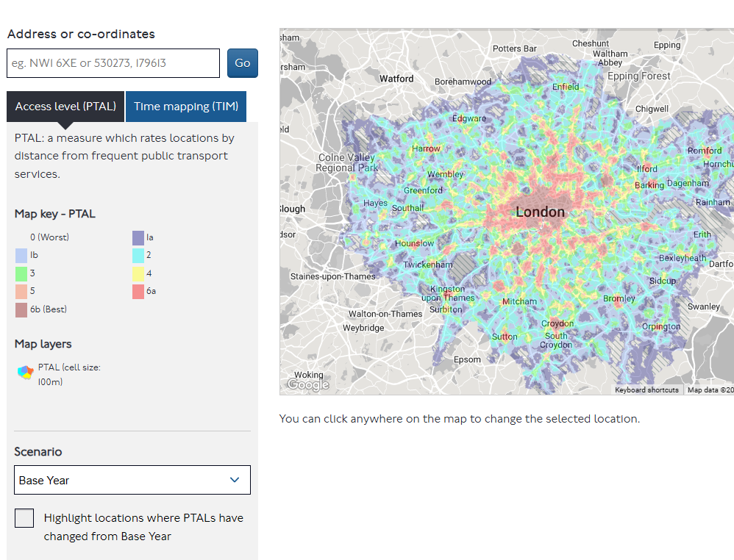The width and height of the screenshot is (734, 560).
Task: Enable highlight of changed PTAL locations checkbox
Action: pyautogui.click(x=24, y=518)
